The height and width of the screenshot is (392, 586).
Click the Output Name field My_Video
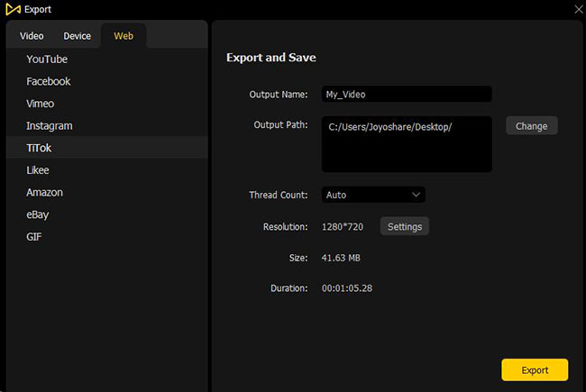pyautogui.click(x=407, y=94)
